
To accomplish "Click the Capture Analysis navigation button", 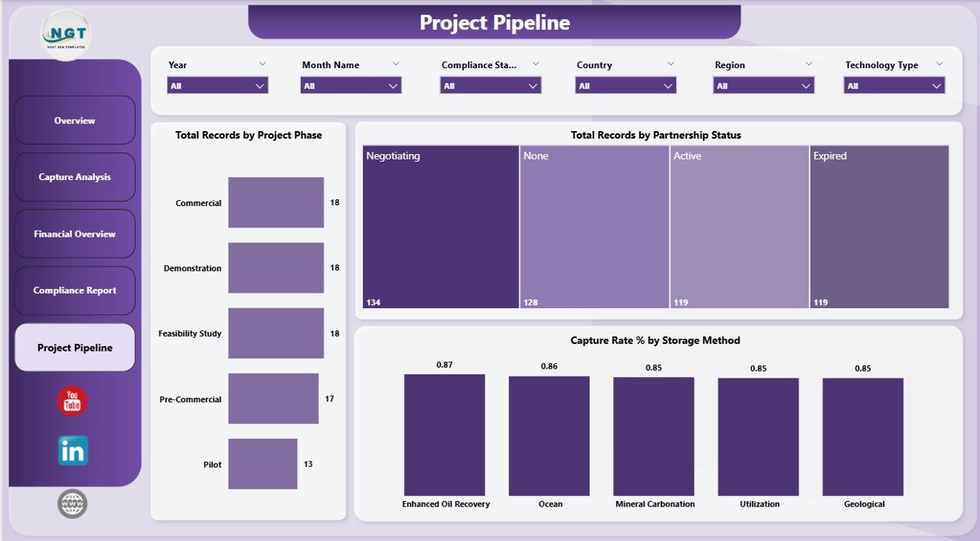I will coord(74,177).
